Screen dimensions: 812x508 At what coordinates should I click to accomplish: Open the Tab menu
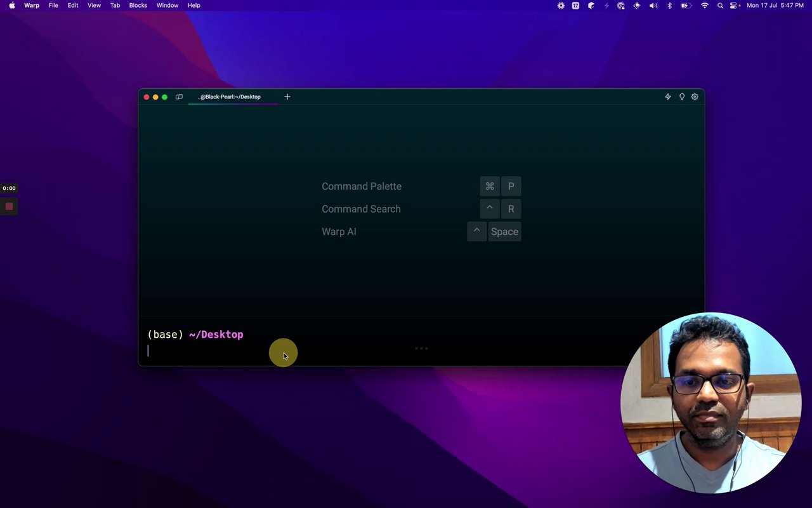115,5
